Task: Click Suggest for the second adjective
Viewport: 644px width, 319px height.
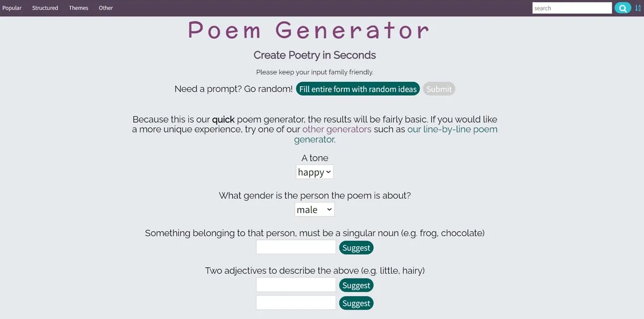Action: coord(356,303)
